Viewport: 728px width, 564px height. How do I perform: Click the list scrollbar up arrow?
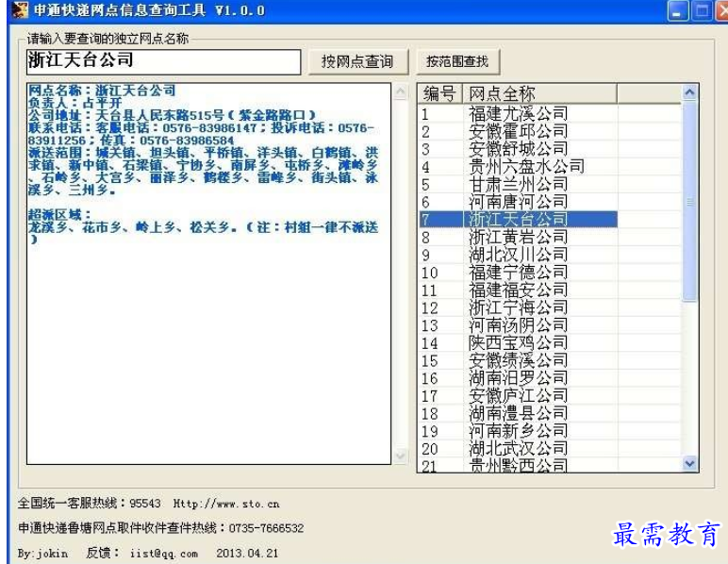coord(690,92)
